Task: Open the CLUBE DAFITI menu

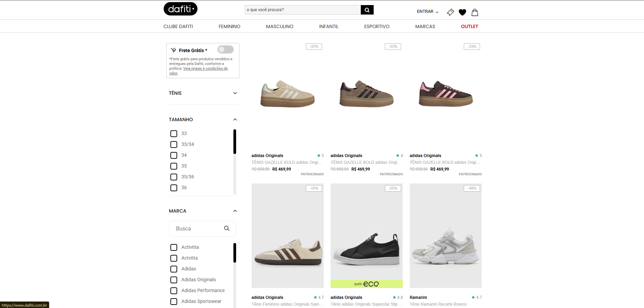Action: tap(178, 26)
